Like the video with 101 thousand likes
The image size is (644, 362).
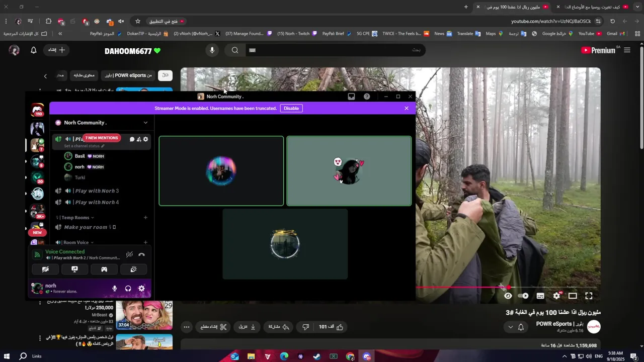coord(331,327)
